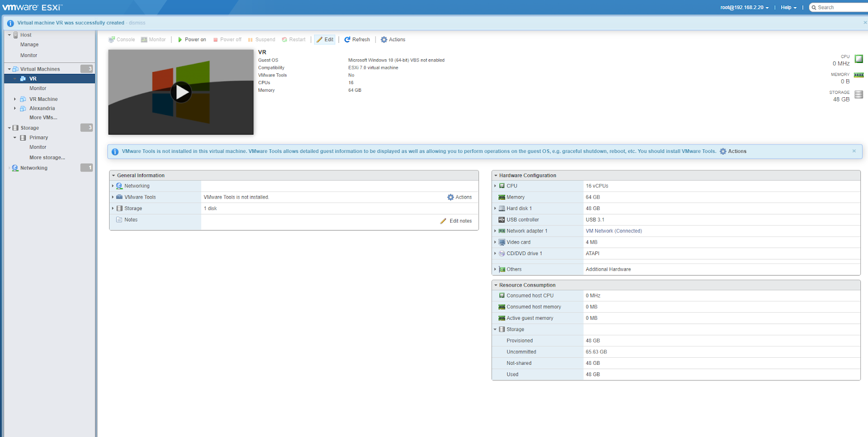
Task: Expand the Others hardware row
Action: [495, 270]
